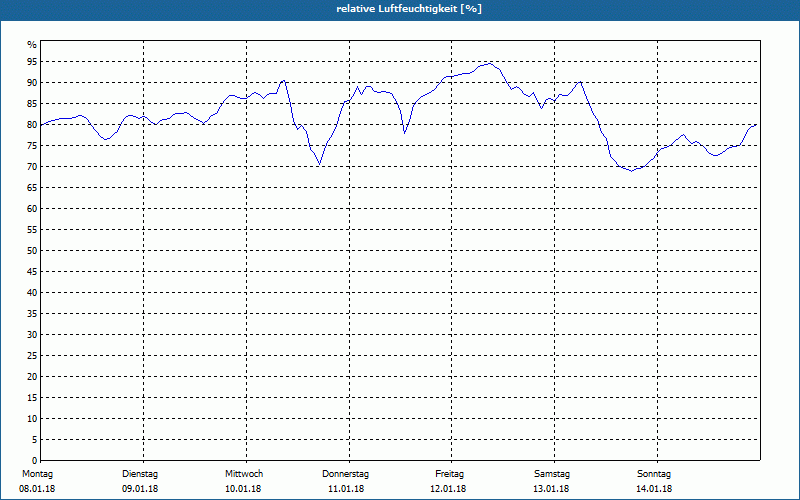800x500 pixels.
Task: Select the Montag day label
Action: [x=37, y=474]
